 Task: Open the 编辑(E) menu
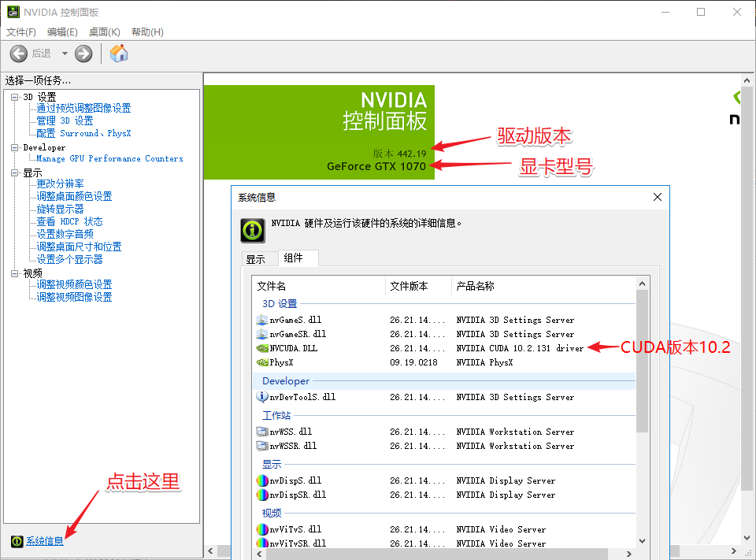click(62, 32)
